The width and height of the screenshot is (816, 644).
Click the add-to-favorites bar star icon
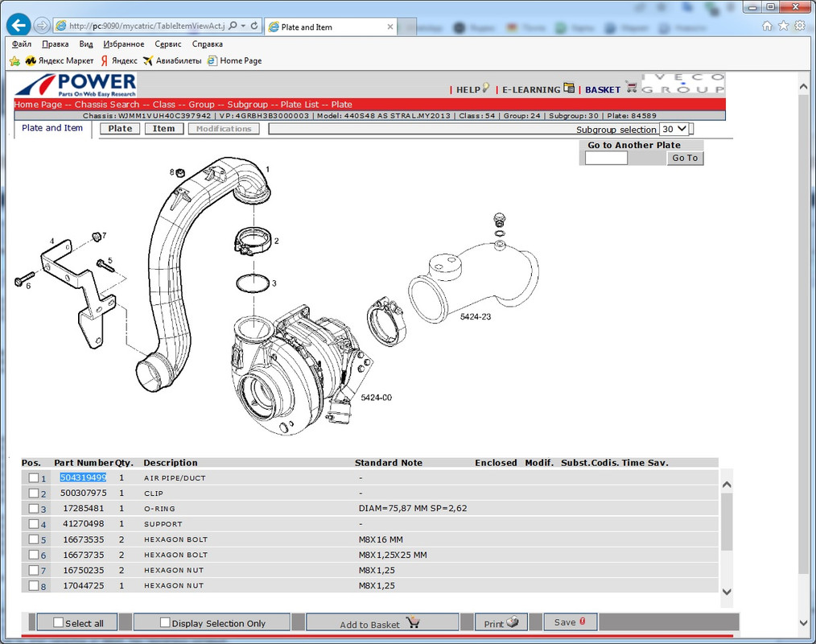[x=14, y=61]
